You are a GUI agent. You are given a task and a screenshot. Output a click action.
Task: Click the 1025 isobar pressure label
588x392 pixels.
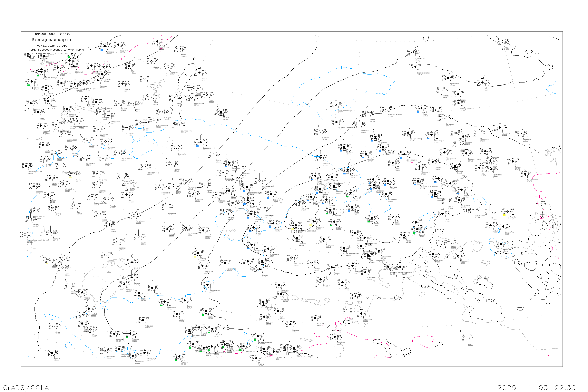[x=548, y=66]
